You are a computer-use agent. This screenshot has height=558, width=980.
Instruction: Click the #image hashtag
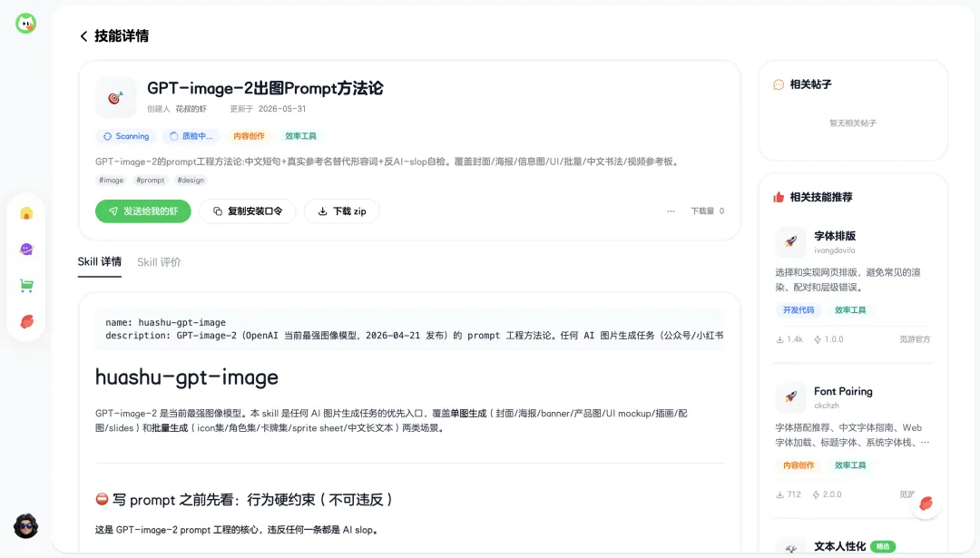[x=112, y=180]
